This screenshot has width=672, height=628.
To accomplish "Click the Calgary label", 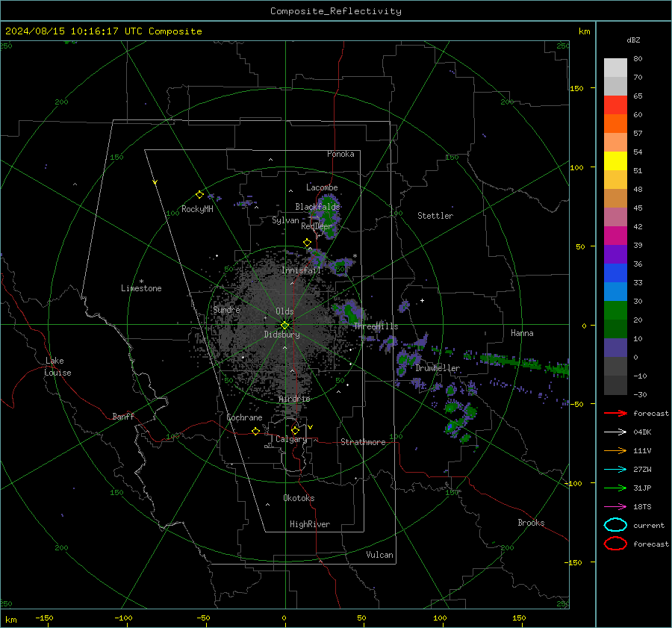I will (291, 439).
